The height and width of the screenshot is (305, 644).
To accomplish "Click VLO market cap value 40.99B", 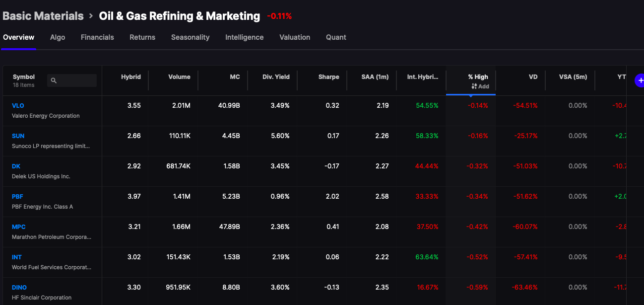I will point(228,106).
